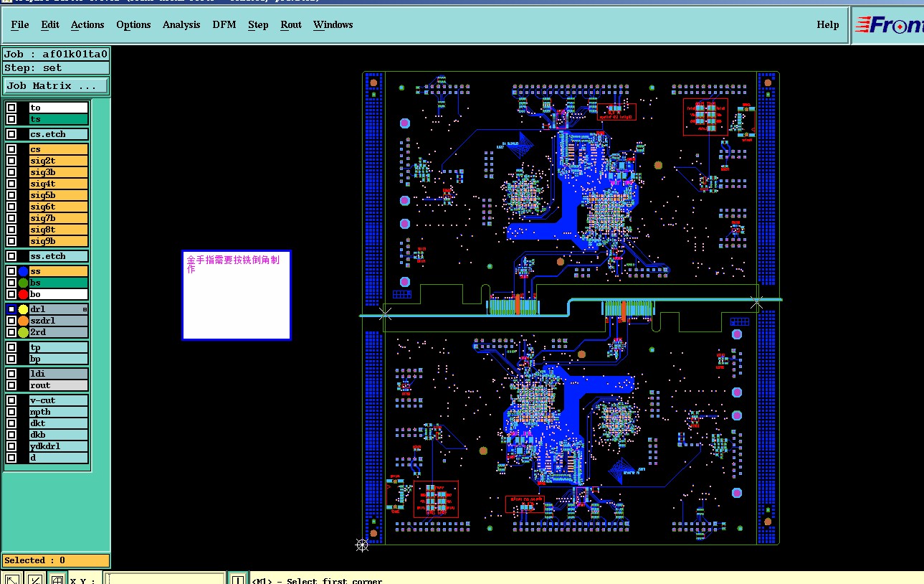The width and height of the screenshot is (924, 584).
Task: Toggle the sig2t layer checkbox
Action: tap(11, 161)
